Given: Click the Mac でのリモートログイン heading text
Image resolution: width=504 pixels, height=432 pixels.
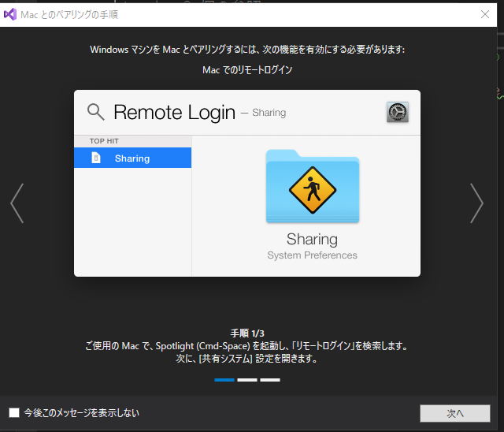Looking at the screenshot, I should point(247,70).
